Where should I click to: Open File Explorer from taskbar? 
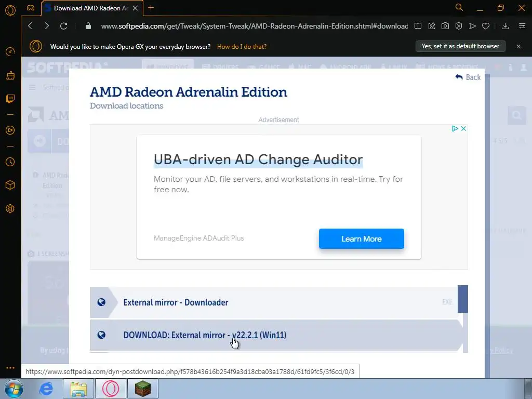(x=78, y=389)
